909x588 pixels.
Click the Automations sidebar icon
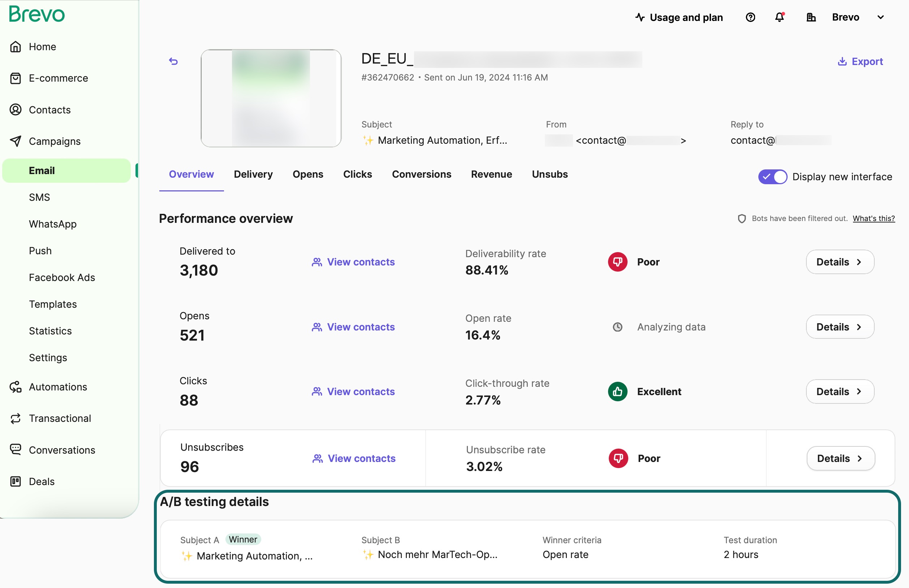coord(15,387)
